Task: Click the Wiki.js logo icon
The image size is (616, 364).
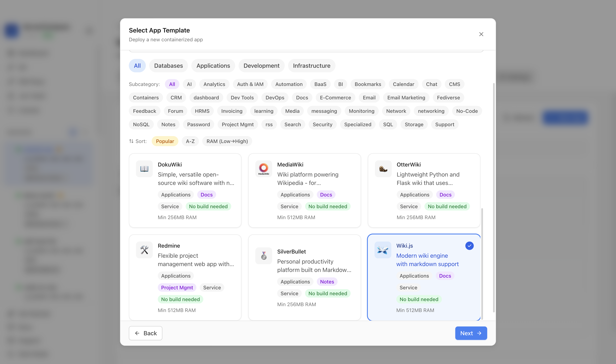Action: click(383, 250)
